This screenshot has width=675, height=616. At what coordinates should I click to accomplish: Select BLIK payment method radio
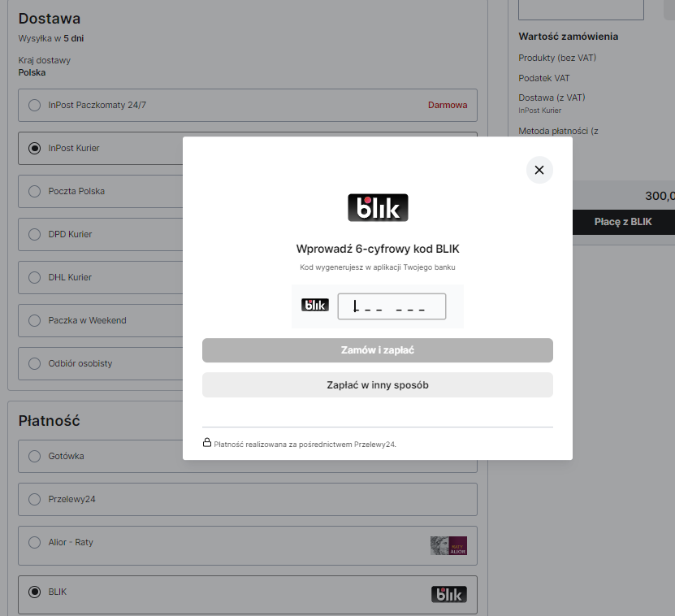34,592
